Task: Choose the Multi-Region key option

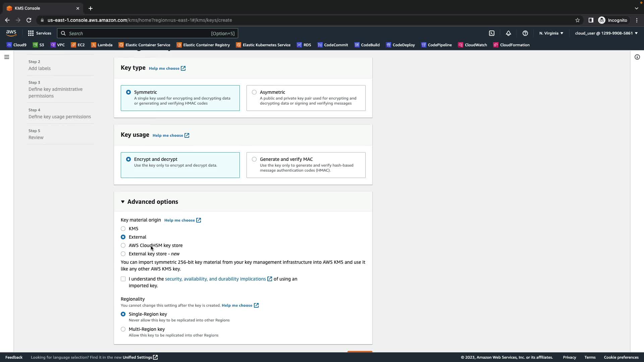Action: click(123, 329)
